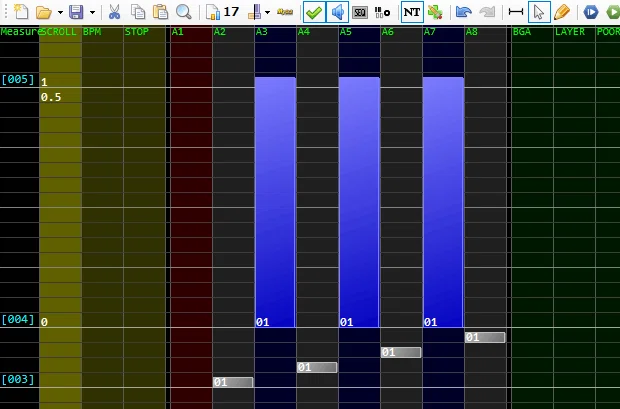
Task: Select the scroll value 1 at measure 005
Action: 44,82
